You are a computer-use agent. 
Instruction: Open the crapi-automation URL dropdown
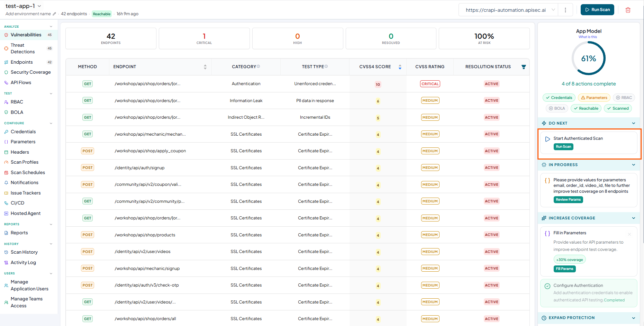553,10
